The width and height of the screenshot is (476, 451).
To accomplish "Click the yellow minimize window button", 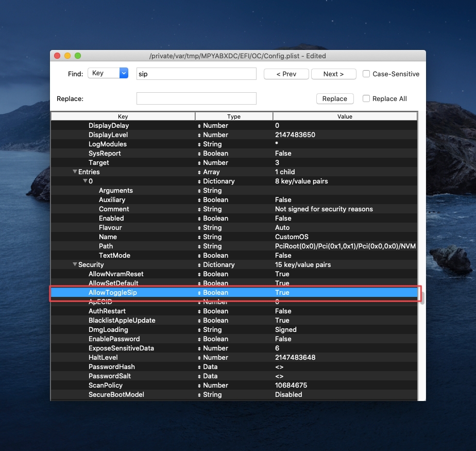I will (x=67, y=56).
